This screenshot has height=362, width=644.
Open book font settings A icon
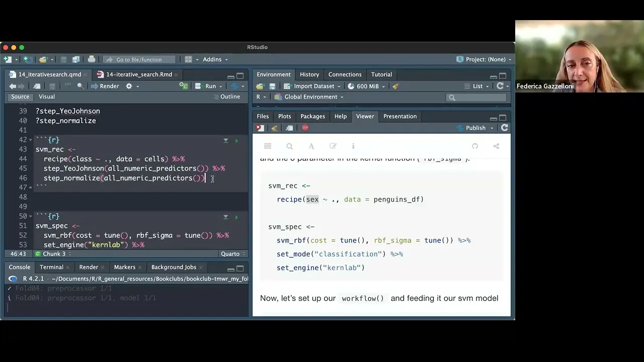click(311, 146)
